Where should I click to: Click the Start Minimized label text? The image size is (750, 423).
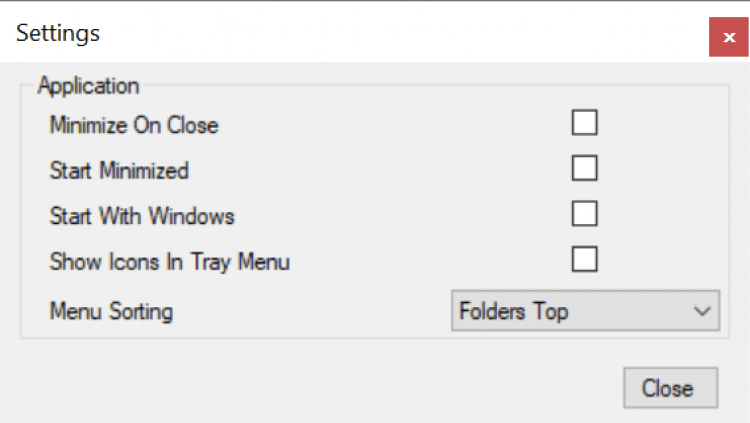pos(119,170)
